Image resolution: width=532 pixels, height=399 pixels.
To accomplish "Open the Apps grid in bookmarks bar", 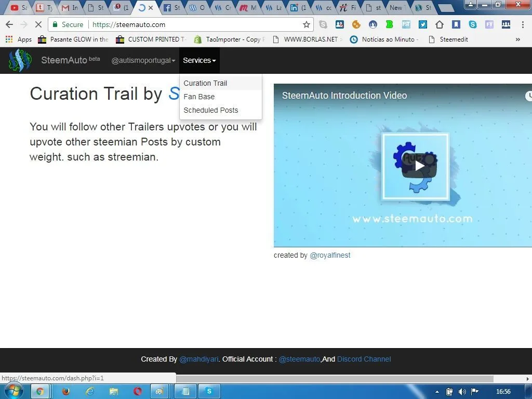I will [x=19, y=39].
